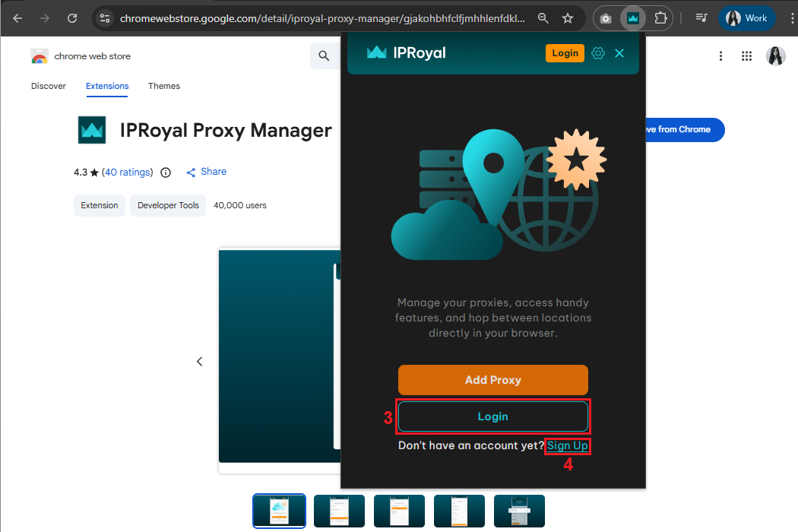Screen dimensions: 798x532
Task: Bookmark this page with the star icon
Action: pyautogui.click(x=568, y=18)
